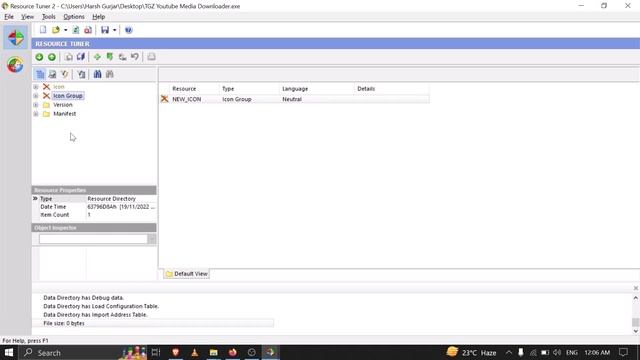
Task: Click the floppy disk save icon
Action: pos(105,30)
